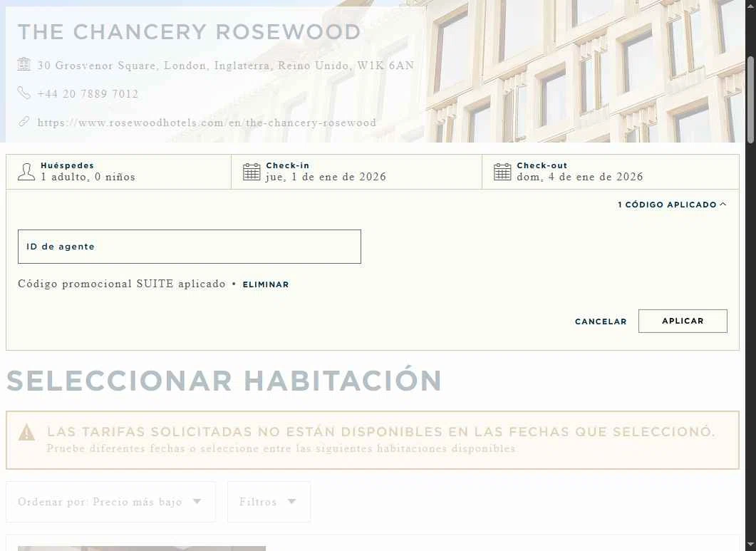
Task: Click Eliminar to remove the SUITE promo code
Action: point(266,284)
